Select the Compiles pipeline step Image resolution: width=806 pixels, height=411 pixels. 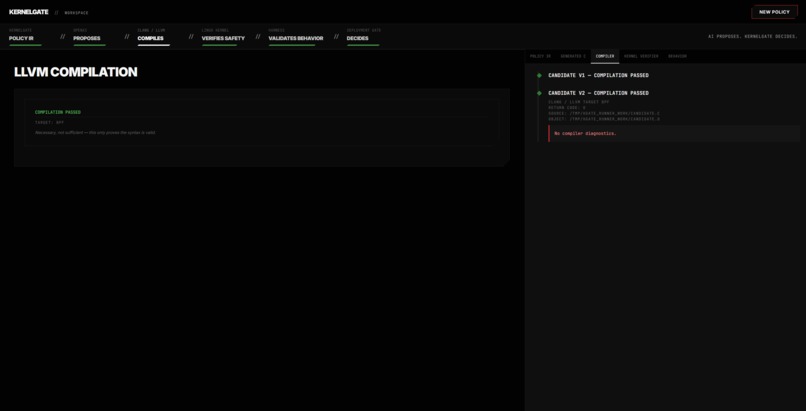pyautogui.click(x=153, y=36)
